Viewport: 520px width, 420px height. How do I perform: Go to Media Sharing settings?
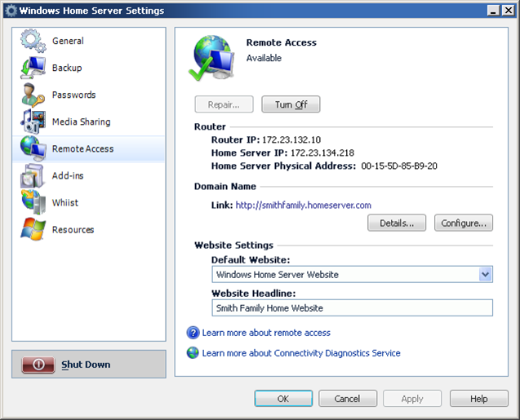click(x=88, y=122)
